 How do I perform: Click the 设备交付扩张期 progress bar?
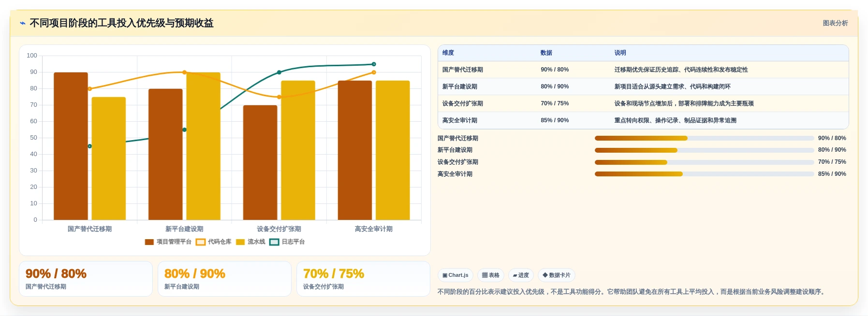(x=704, y=162)
